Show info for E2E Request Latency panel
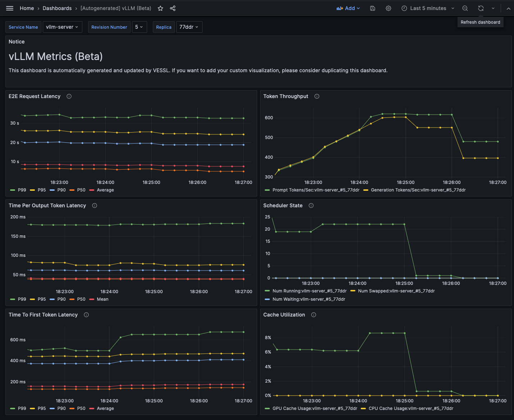The height and width of the screenshot is (420, 514). tap(69, 96)
